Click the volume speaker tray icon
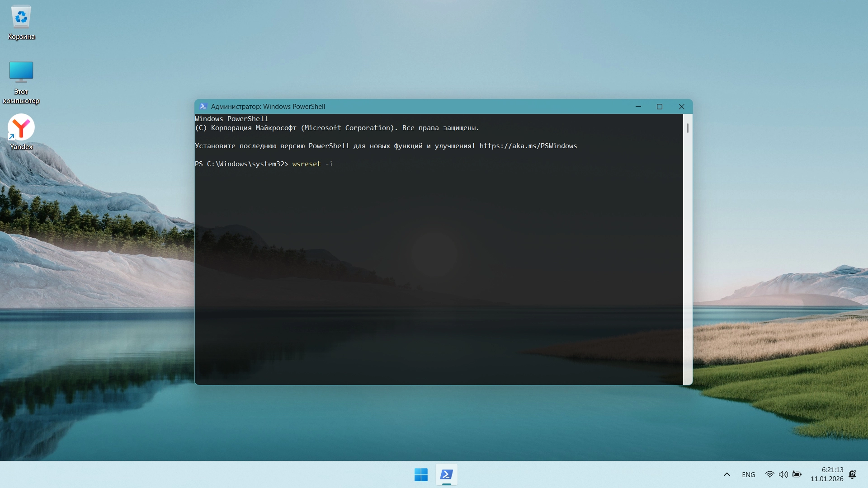This screenshot has width=868, height=488. click(783, 474)
